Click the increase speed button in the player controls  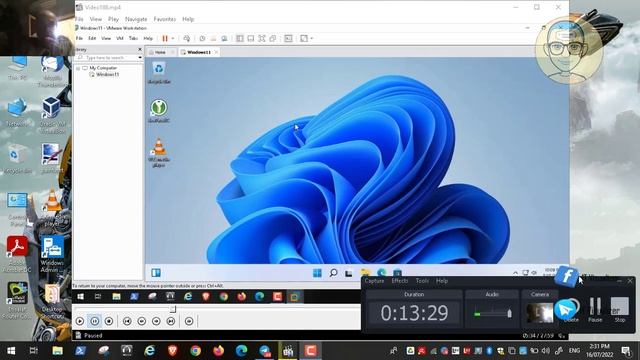tap(156, 322)
